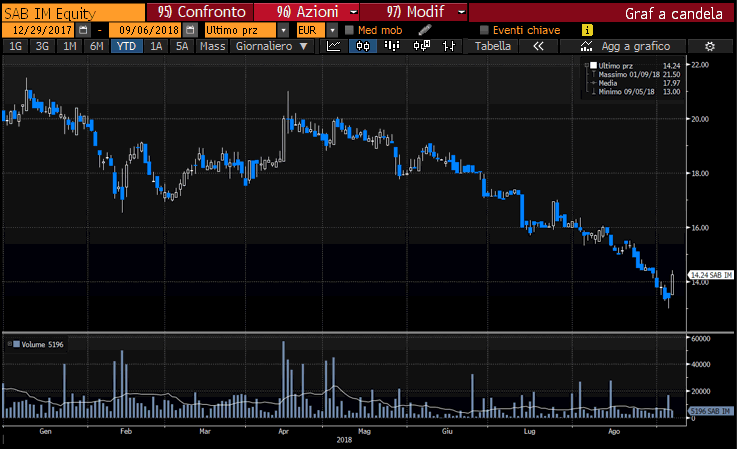
Task: Select the 5A range tab
Action: pos(182,46)
